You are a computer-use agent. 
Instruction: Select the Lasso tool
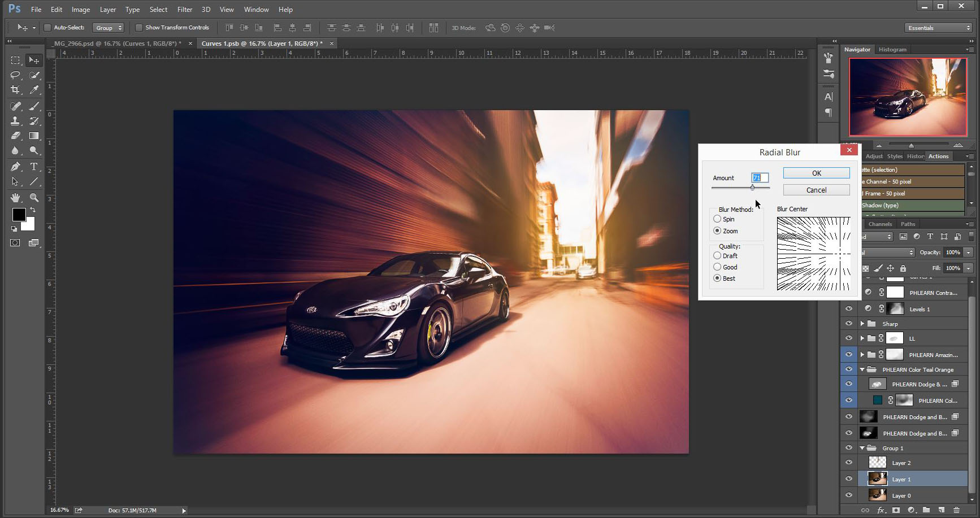point(15,75)
